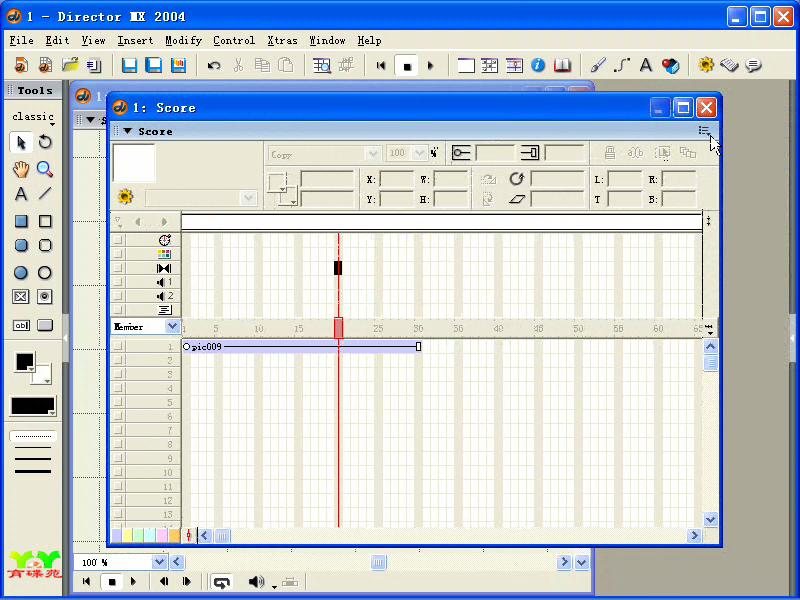Toggle mute on Script channel
The height and width of the screenshot is (600, 800).
118,309
